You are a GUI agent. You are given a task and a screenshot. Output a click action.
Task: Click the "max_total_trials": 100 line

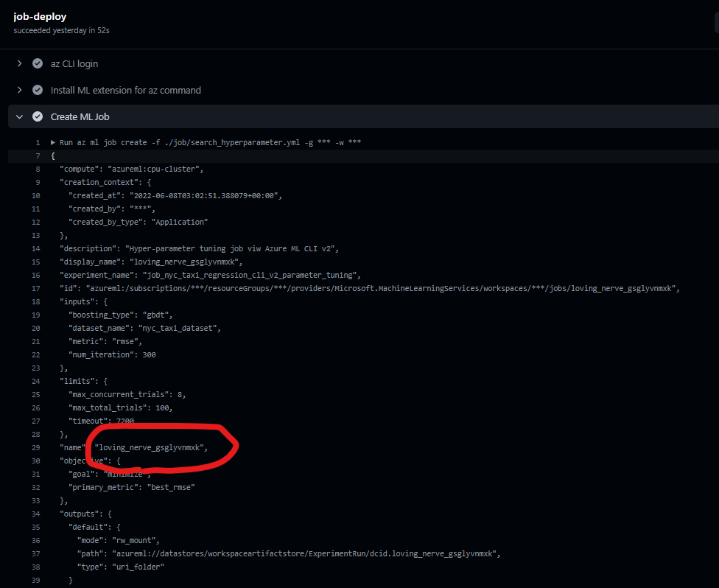tap(121, 408)
